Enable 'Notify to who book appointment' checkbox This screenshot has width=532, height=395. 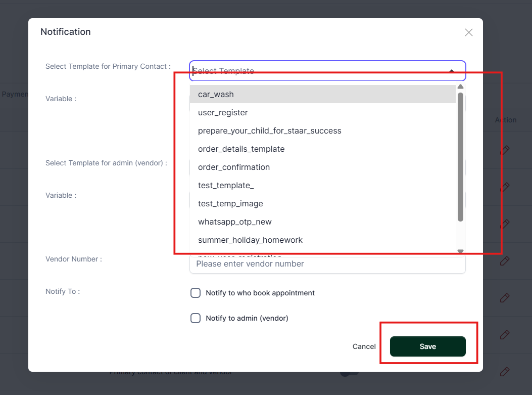coord(196,293)
